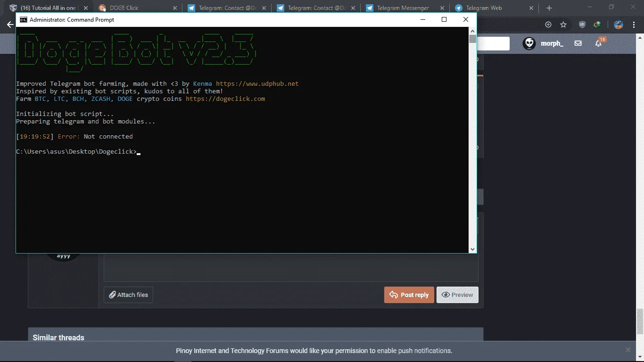Click the Attach files button
This screenshot has height=362, width=644.
pyautogui.click(x=128, y=295)
